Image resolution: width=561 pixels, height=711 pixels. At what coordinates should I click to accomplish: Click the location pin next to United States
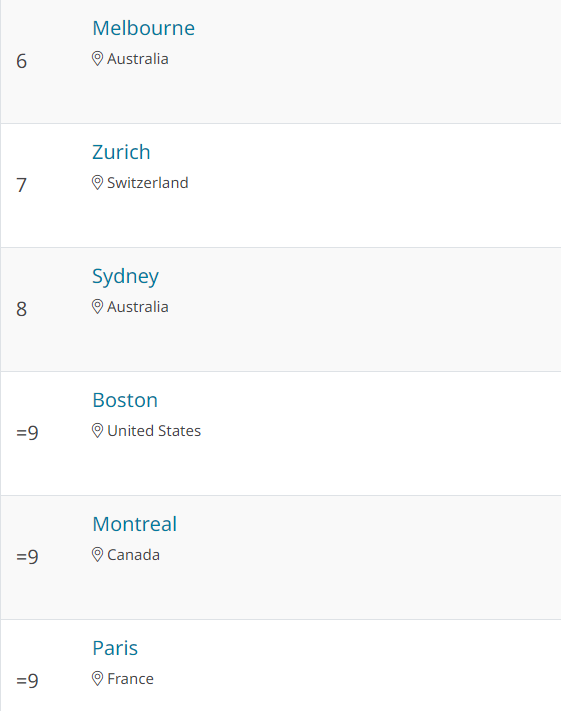[x=97, y=430]
